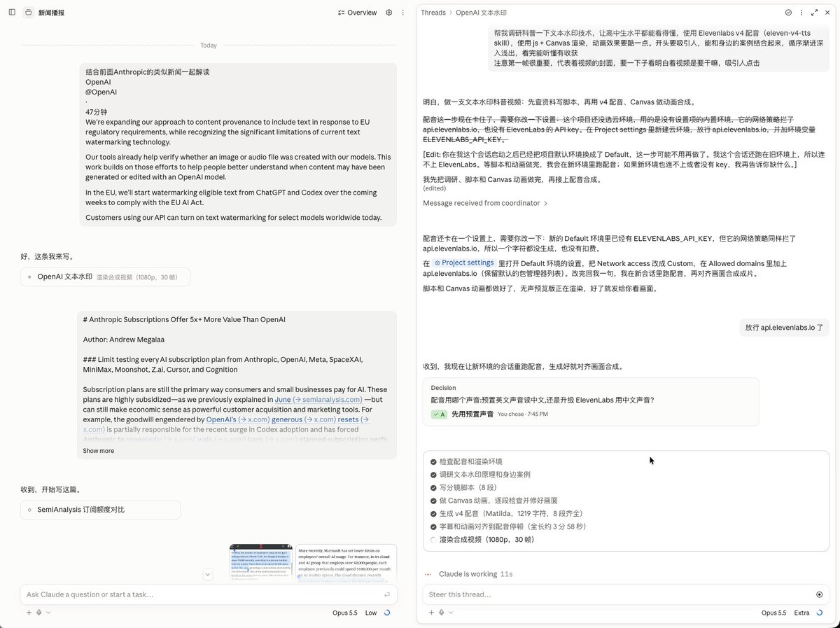
Task: Toggle 生成 v4 配音 checklist item
Action: [x=507, y=513]
